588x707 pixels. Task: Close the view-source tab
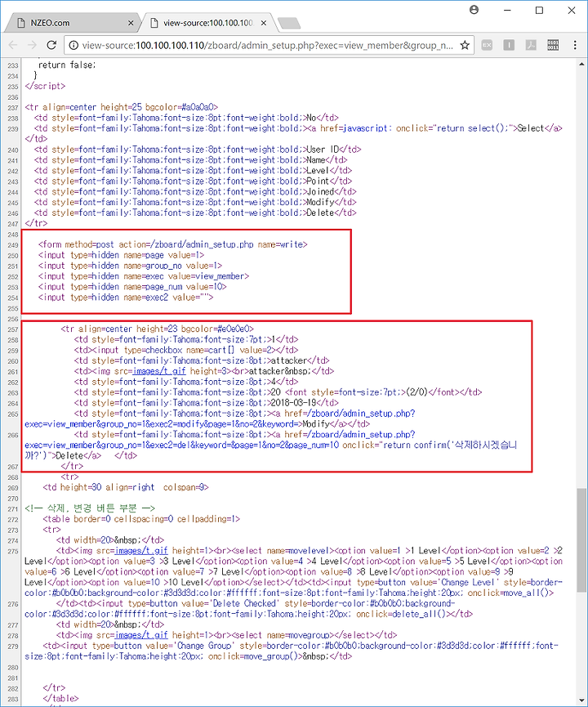point(264,23)
